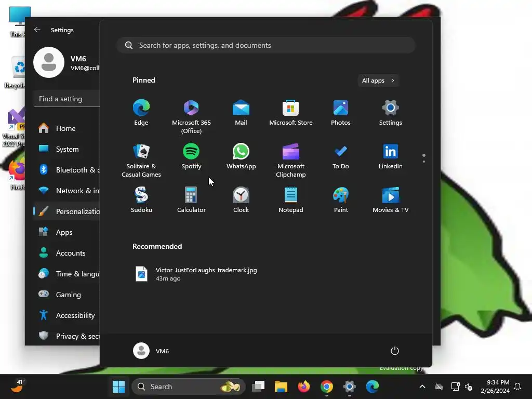Image resolution: width=532 pixels, height=399 pixels.
Task: Open the Calculator app
Action: coord(191,200)
